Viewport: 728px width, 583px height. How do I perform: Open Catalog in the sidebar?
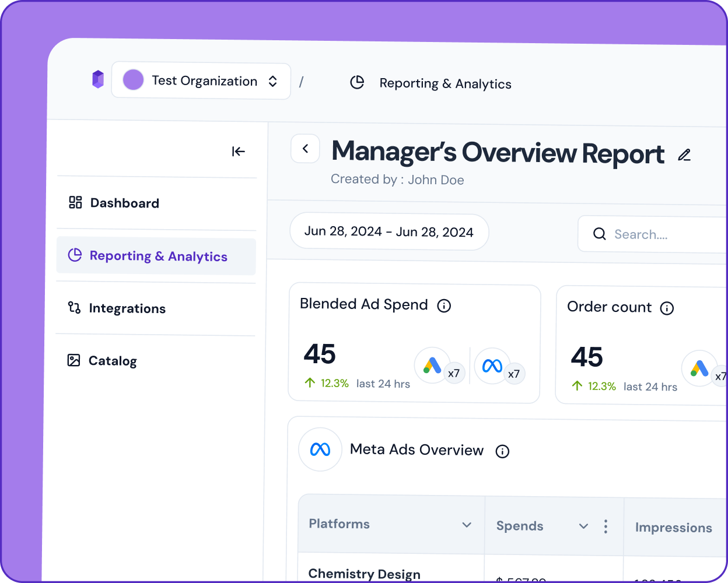pyautogui.click(x=156, y=360)
